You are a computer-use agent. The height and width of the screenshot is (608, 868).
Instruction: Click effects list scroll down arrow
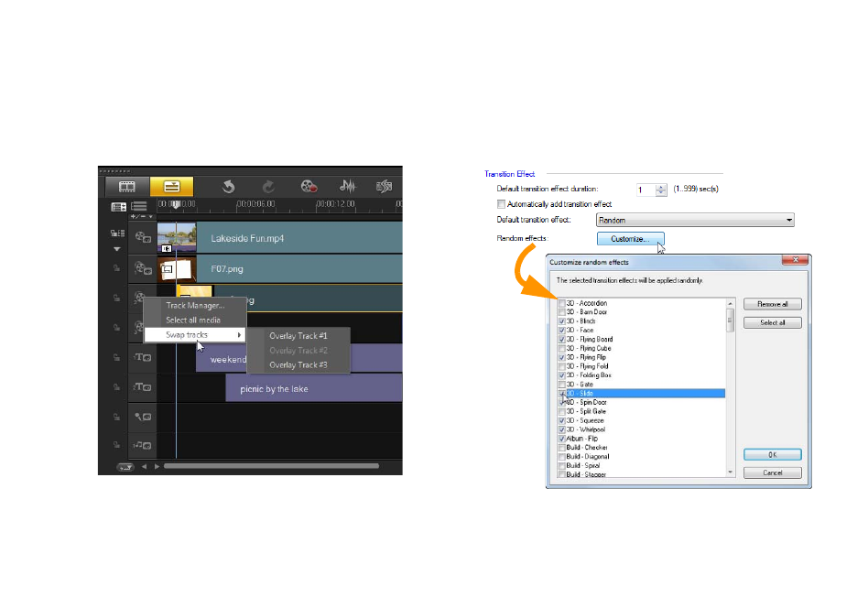(730, 472)
